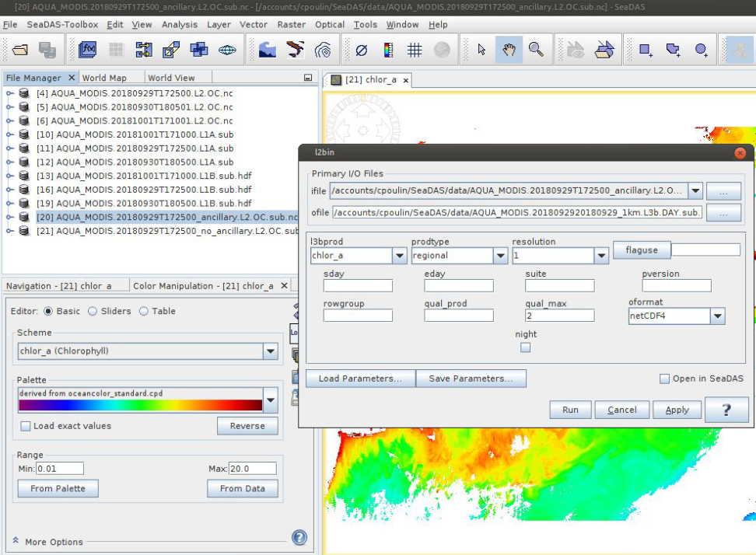Click the sday input field
The height and width of the screenshot is (555, 756).
point(358,286)
